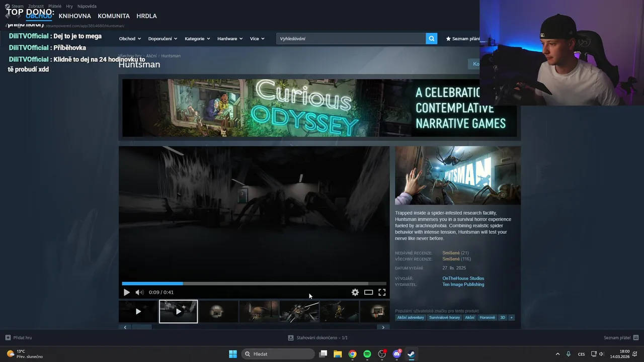Seek on the trailer progress bar
This screenshot has width=644, height=362.
pyautogui.click(x=254, y=284)
